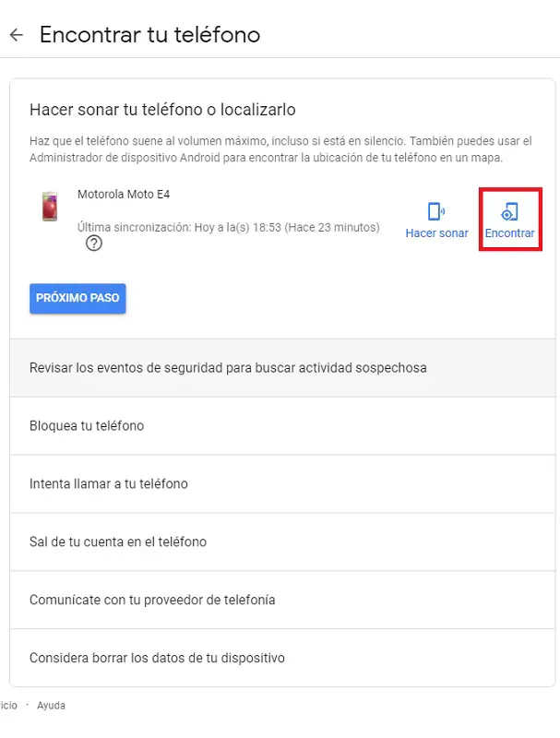The width and height of the screenshot is (560, 738).
Task: Click the Encontrar text label
Action: click(x=509, y=233)
